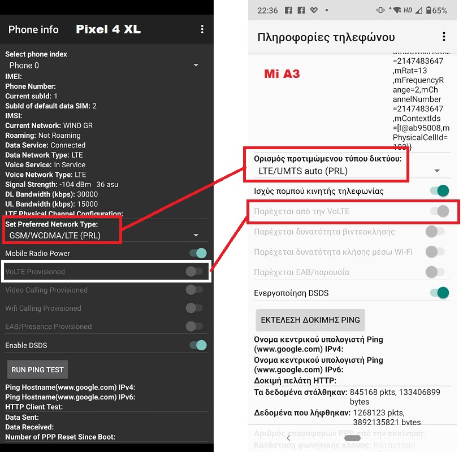
Task: Click the Phone info title
Action: pos(33,29)
